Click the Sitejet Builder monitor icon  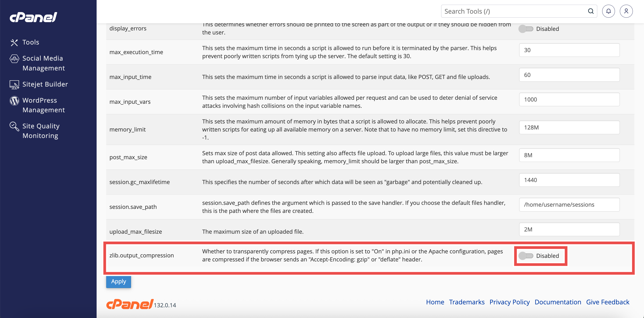click(14, 85)
